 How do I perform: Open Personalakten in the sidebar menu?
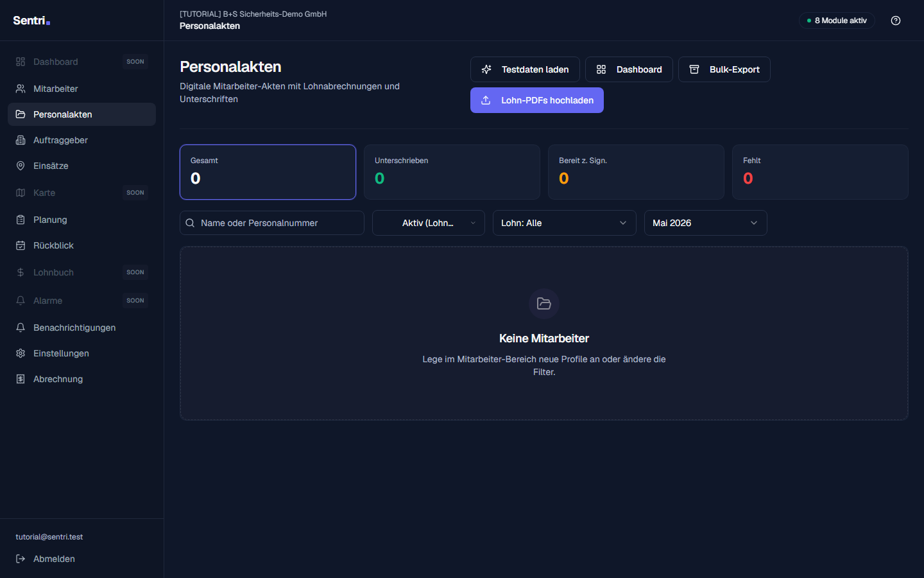[x=81, y=114]
